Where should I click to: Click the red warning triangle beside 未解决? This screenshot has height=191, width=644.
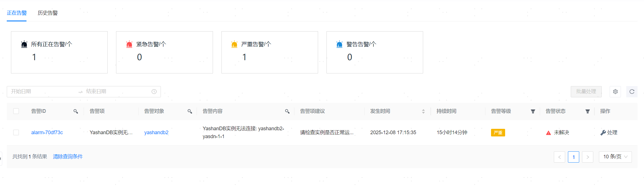pos(548,133)
